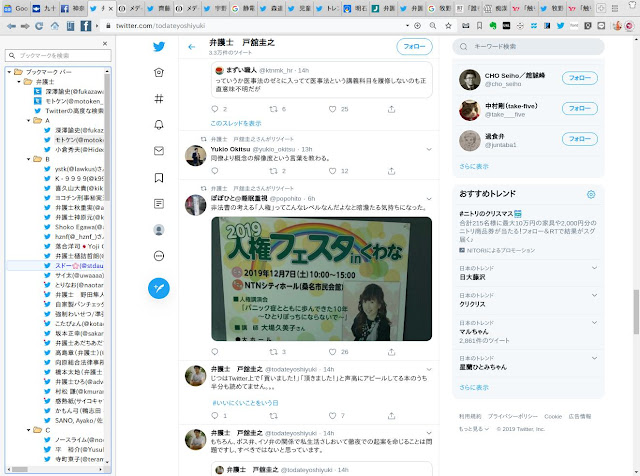Follow 弁護士 戸舘圭之 with header フォロー button
The image size is (640, 476).
click(414, 47)
